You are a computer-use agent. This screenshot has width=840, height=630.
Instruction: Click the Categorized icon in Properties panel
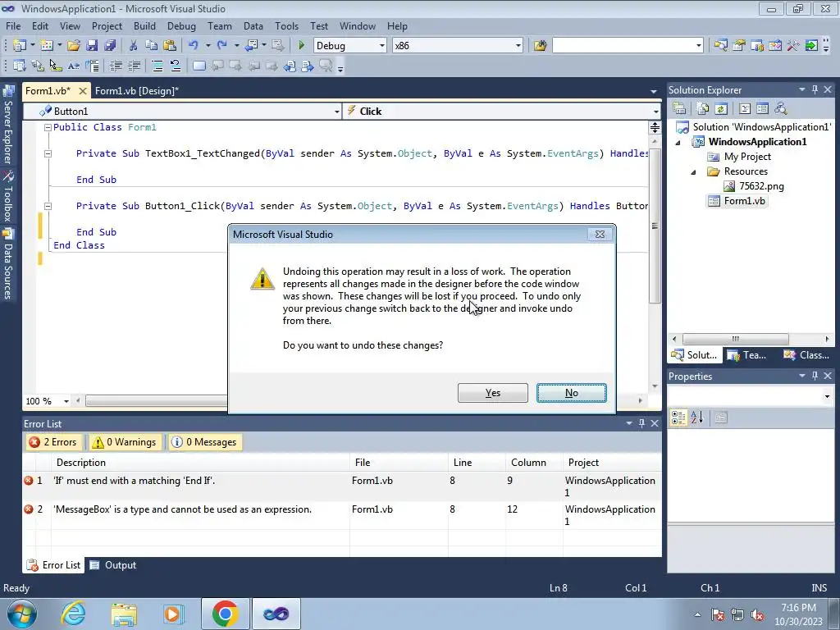[x=678, y=418]
